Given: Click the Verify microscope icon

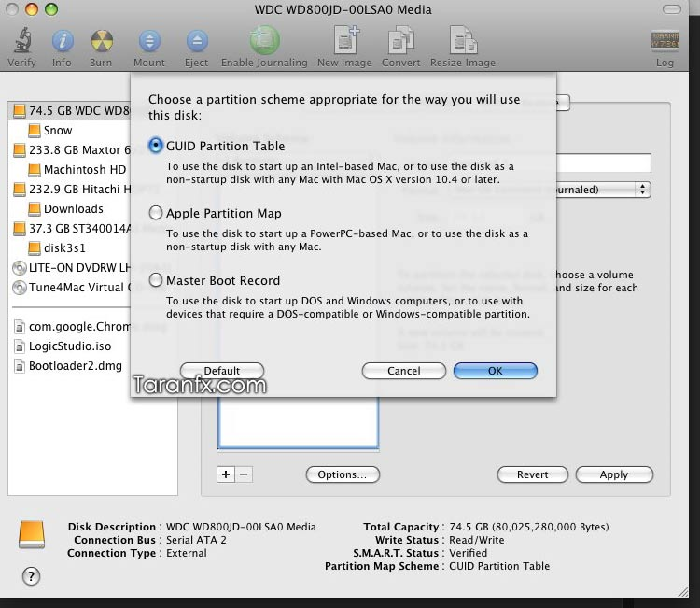Looking at the screenshot, I should click(x=21, y=41).
